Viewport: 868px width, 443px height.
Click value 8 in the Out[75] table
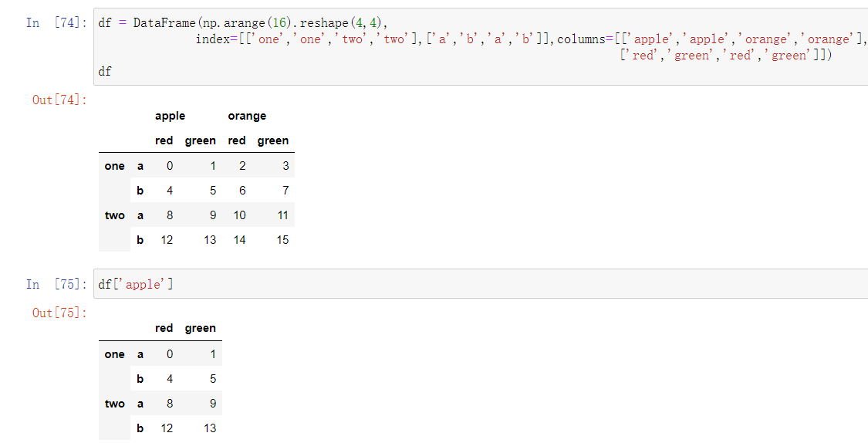(x=170, y=403)
